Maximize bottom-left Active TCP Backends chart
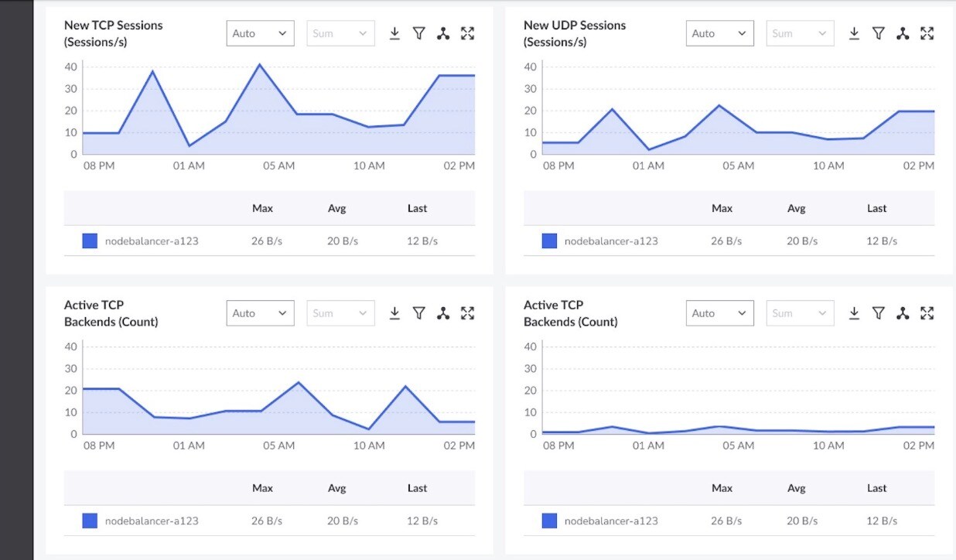956x560 pixels. [467, 313]
